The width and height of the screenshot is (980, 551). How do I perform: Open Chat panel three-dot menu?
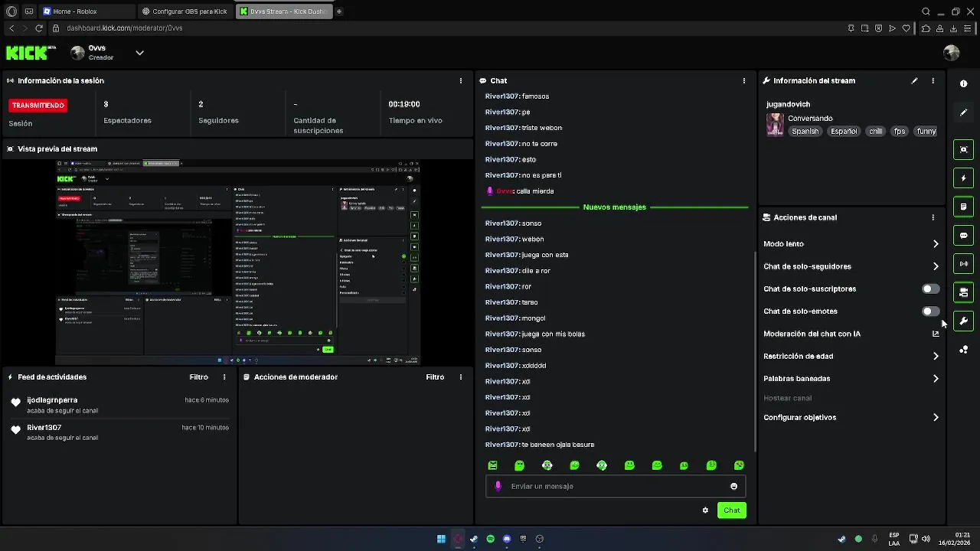(x=744, y=80)
